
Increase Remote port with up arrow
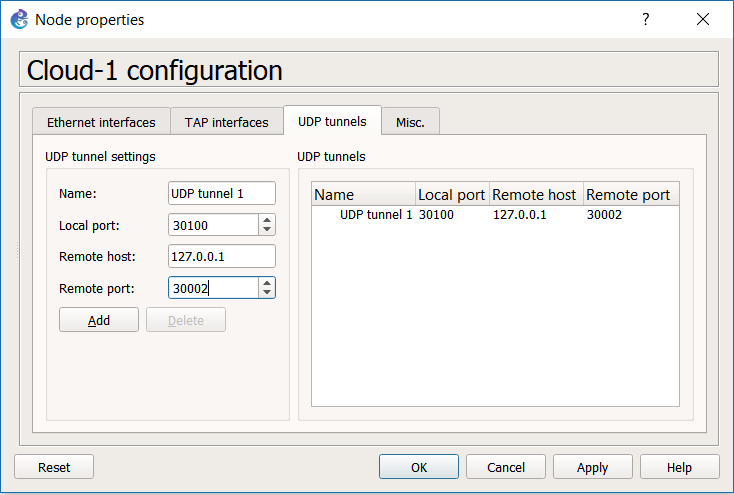pos(267,283)
